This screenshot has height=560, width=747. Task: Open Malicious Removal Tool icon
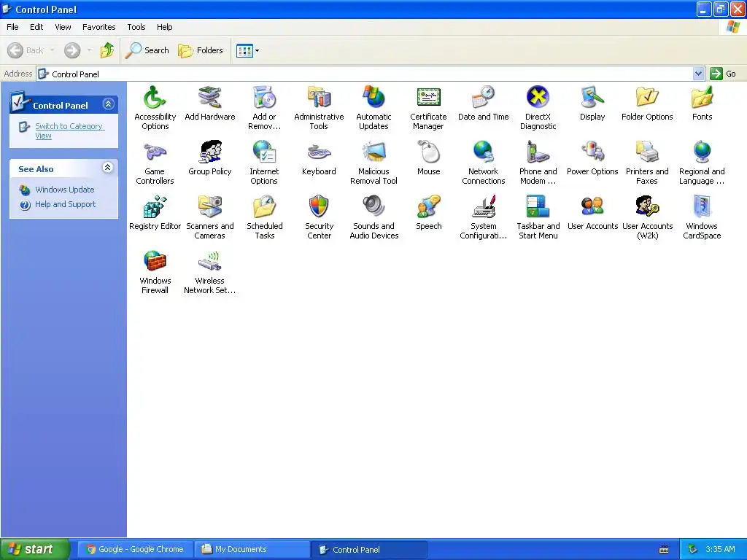373,153
